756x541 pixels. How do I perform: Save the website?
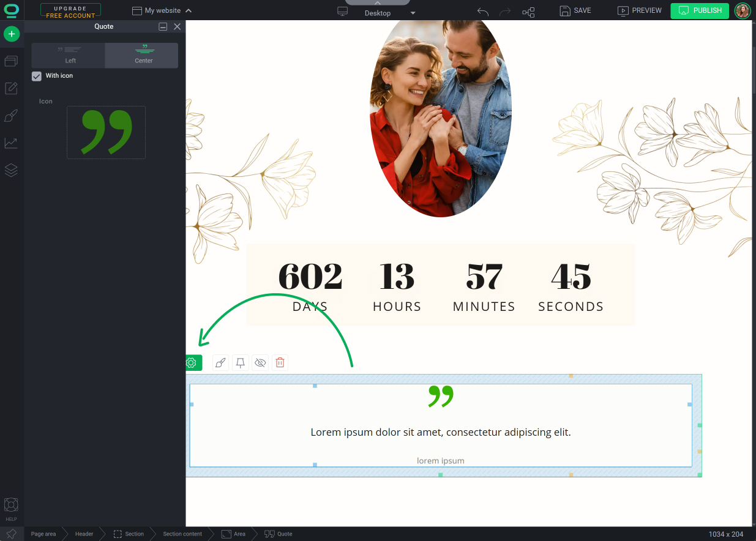575,11
